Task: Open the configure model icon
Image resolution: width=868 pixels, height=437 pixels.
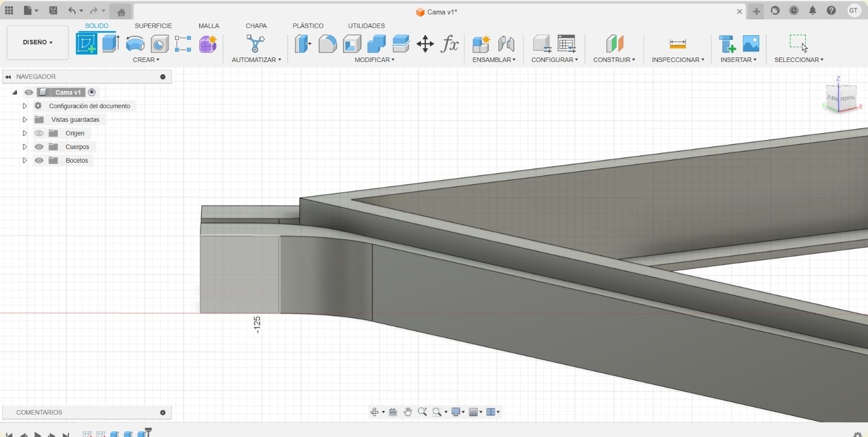Action: click(542, 44)
